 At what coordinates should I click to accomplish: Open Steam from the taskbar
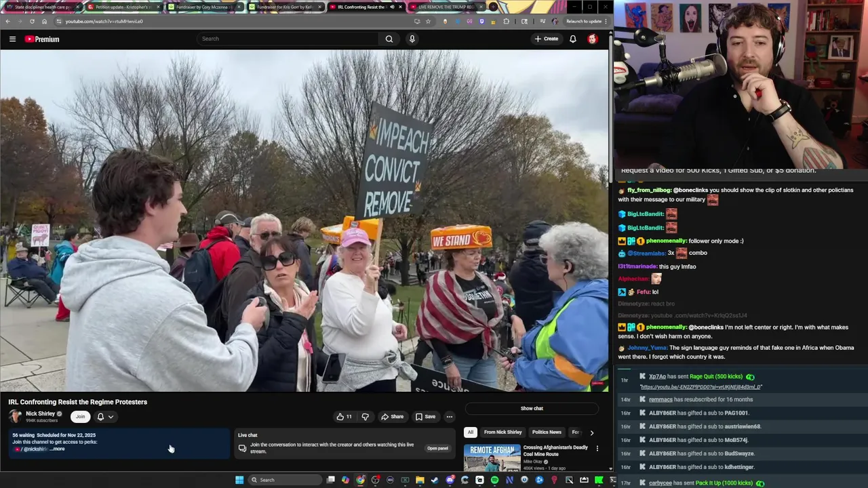[435, 480]
